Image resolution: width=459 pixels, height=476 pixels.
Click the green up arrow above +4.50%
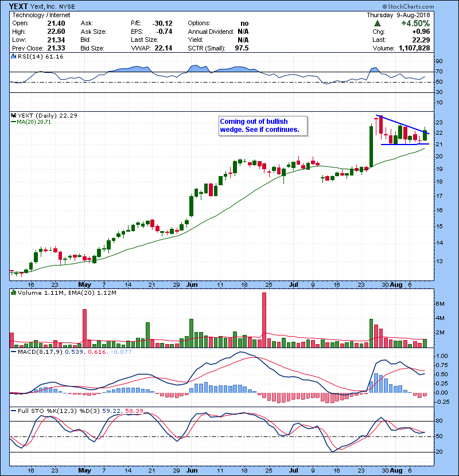376,23
